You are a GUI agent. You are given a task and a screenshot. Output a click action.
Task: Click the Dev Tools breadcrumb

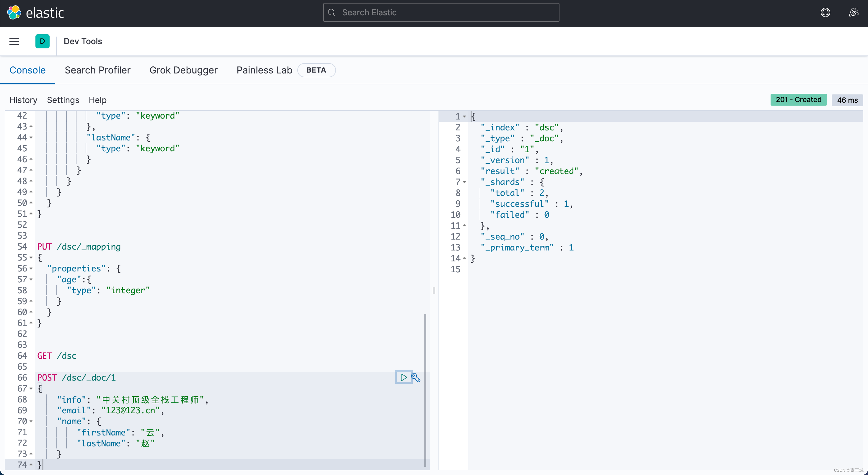[83, 41]
